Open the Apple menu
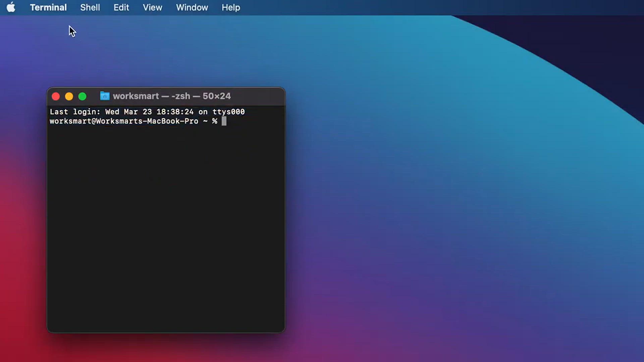 (11, 7)
